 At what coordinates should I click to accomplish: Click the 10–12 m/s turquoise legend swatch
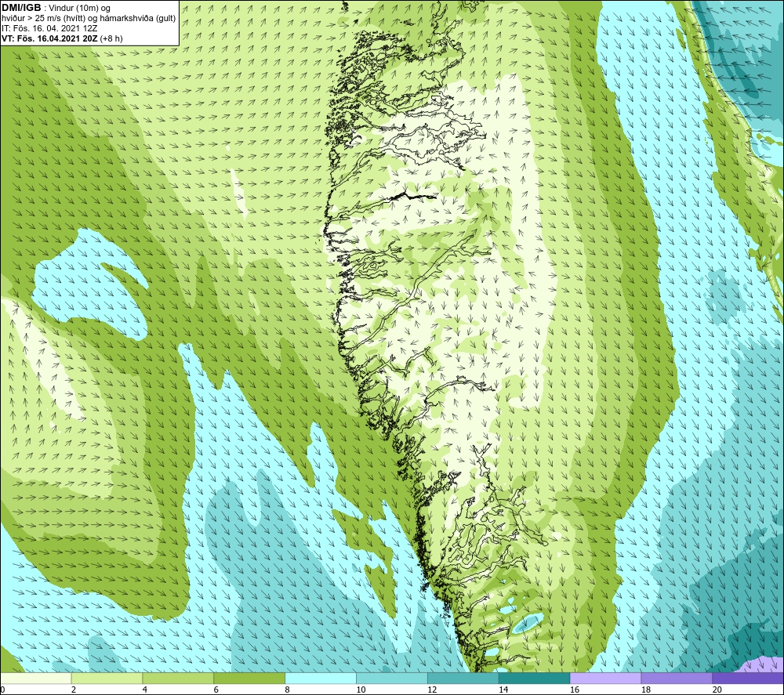coord(392,678)
